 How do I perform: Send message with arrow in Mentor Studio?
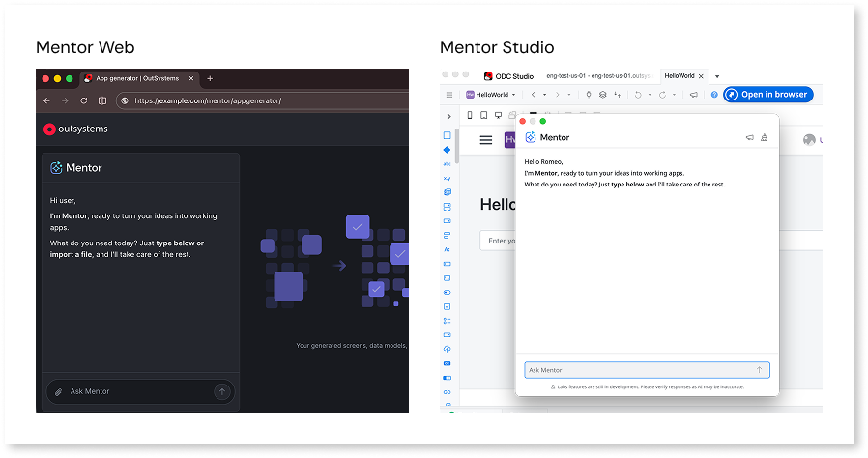point(759,370)
